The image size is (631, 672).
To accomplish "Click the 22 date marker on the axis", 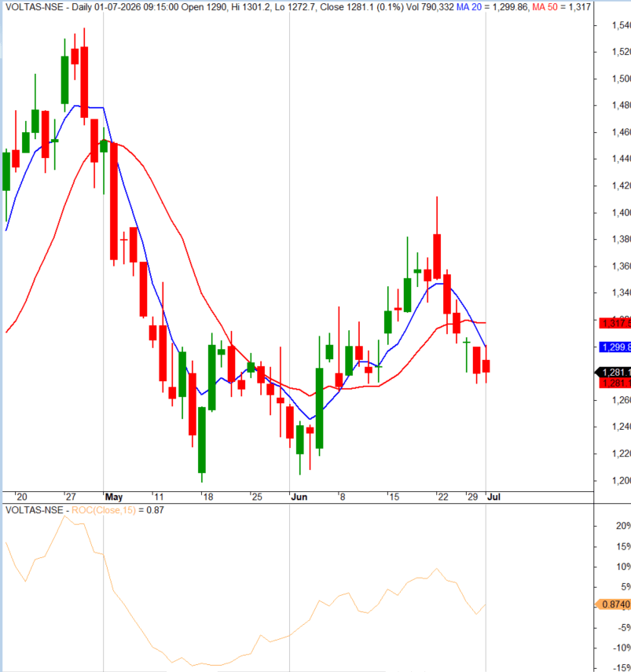I will [x=443, y=497].
